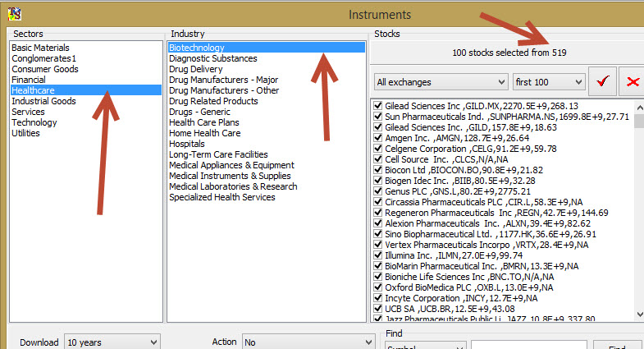Toggle Vertex Pharmaceuticals VRTX checkbox
Screen dimensions: 644x349
[378, 245]
